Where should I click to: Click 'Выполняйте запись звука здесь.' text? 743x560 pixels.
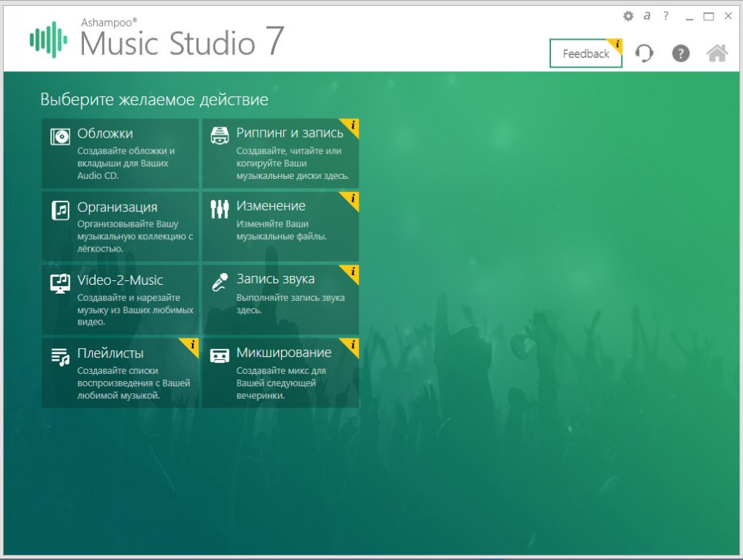(x=291, y=304)
